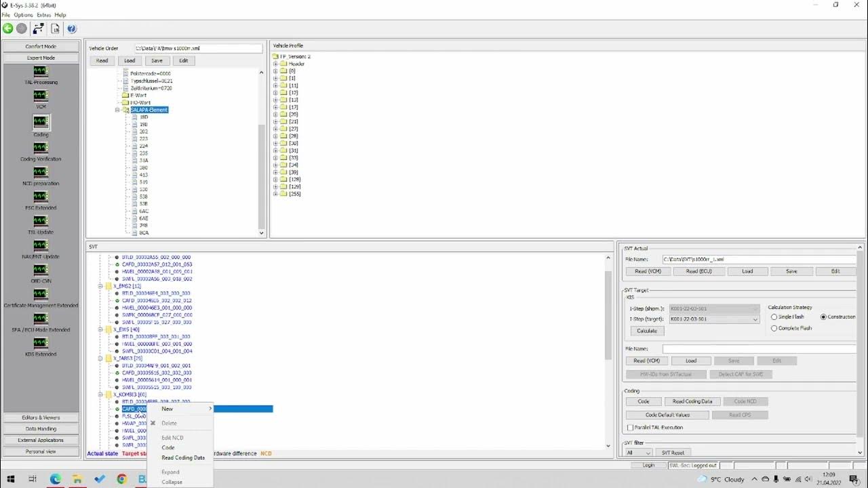The width and height of the screenshot is (868, 488).
Task: Click the connect/disconnect connection toolbar icon
Action: tap(39, 28)
